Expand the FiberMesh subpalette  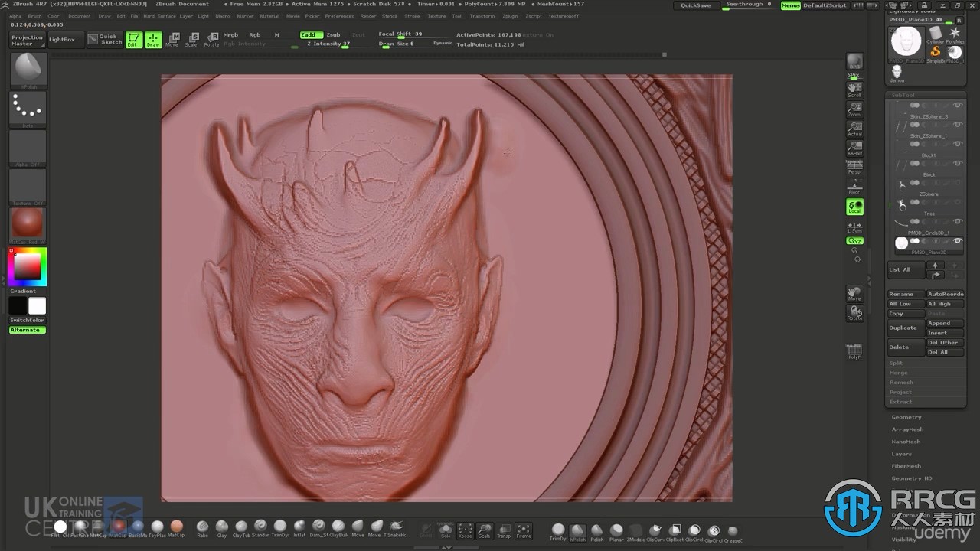pos(906,466)
